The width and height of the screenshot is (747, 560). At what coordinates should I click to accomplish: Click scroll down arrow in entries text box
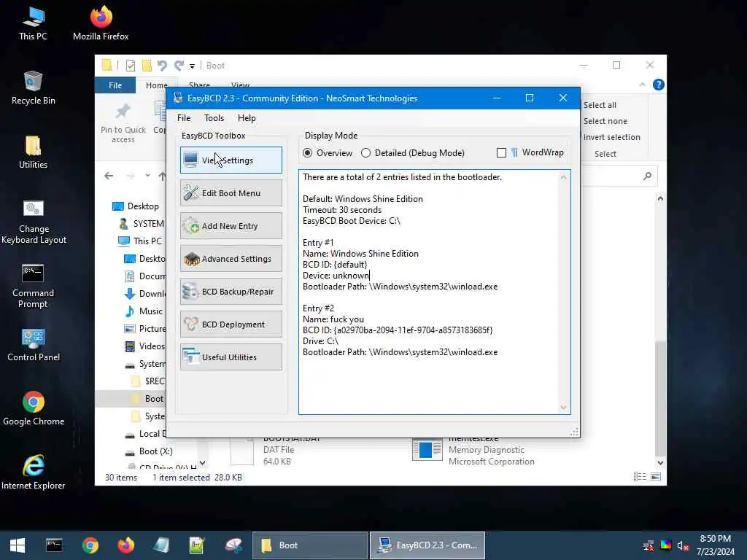564,408
